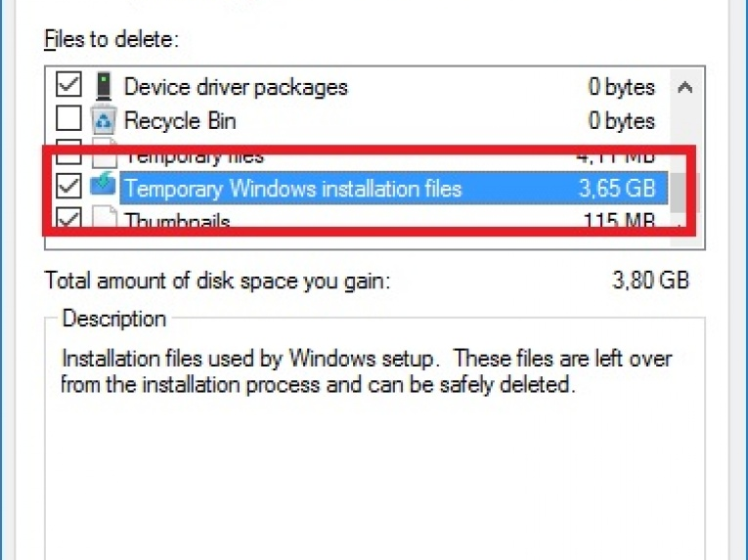Click the installation files description text
The width and height of the screenshot is (748, 560).
point(367,371)
